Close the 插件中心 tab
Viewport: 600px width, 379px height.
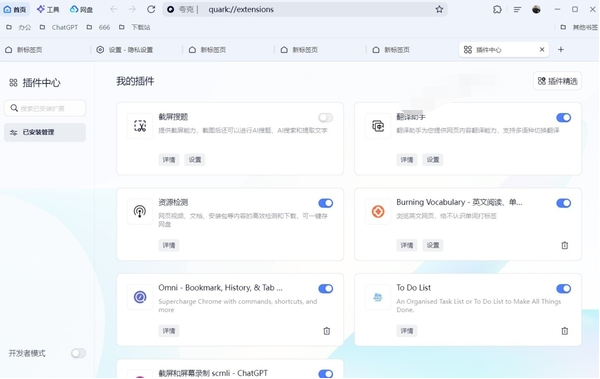[x=542, y=50]
